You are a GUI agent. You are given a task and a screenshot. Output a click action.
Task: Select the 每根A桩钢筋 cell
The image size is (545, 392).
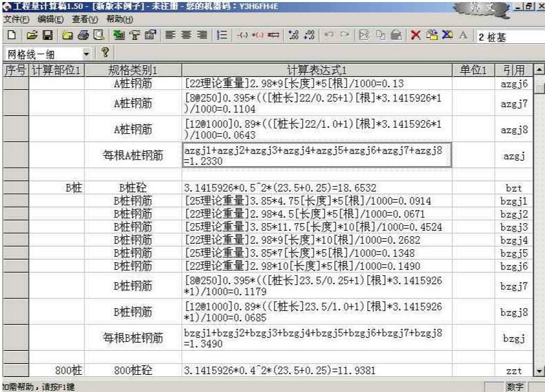(132, 155)
